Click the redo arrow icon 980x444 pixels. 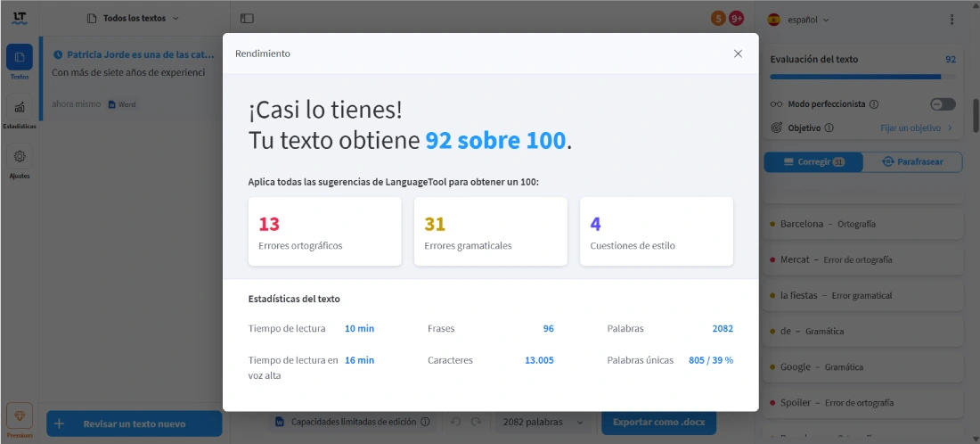pos(477,422)
